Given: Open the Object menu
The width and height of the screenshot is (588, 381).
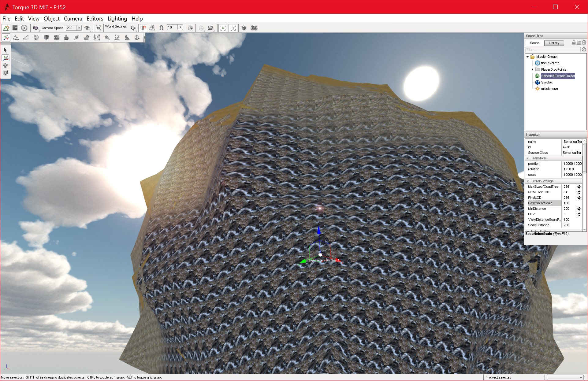Looking at the screenshot, I should click(x=52, y=19).
